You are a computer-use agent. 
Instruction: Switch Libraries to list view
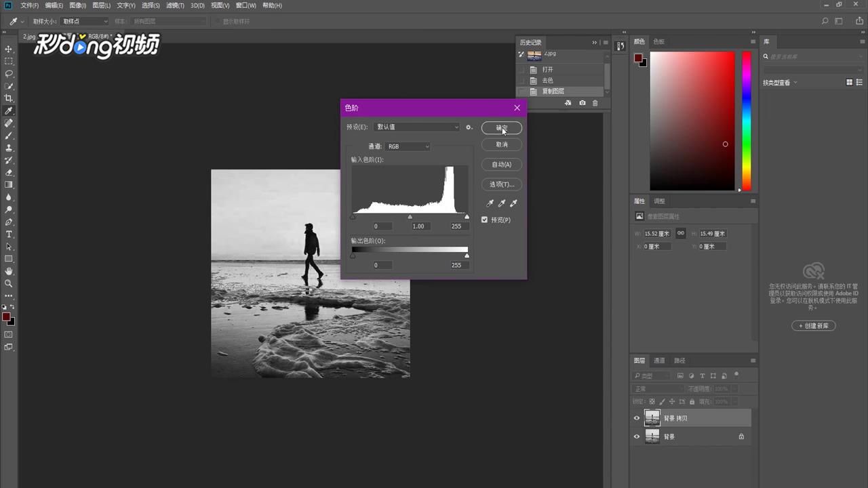(859, 82)
